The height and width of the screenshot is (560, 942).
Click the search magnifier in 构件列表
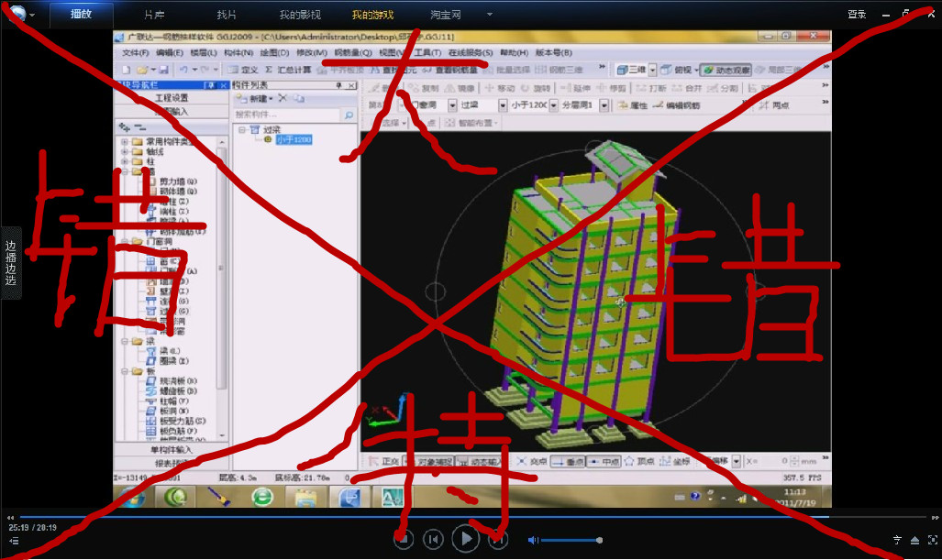pos(349,115)
